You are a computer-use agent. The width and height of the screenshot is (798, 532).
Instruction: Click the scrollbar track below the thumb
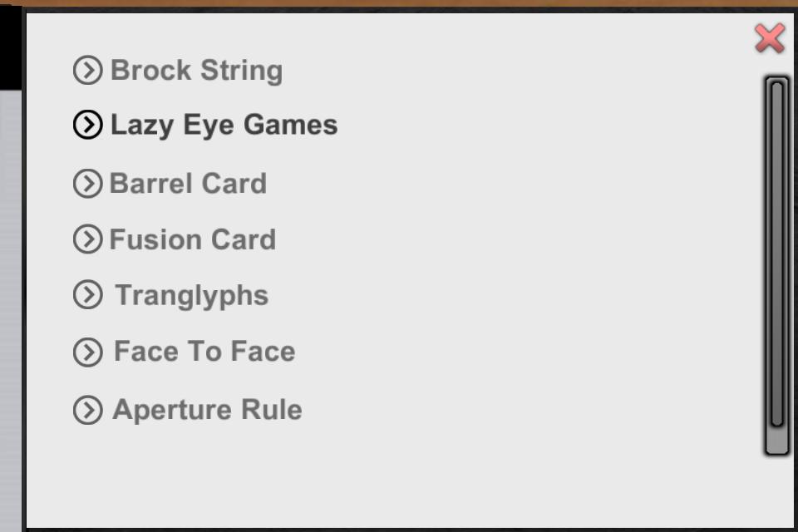coord(777,441)
